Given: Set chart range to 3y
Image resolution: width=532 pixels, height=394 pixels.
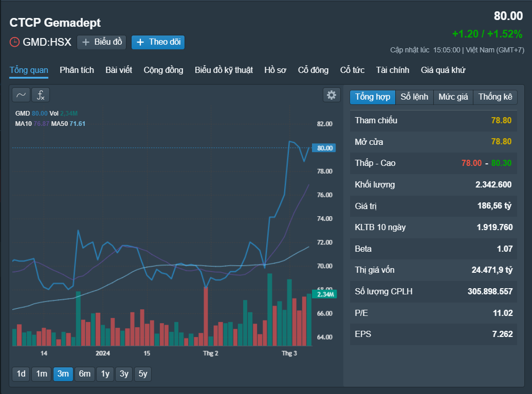Looking at the screenshot, I should 124,374.
